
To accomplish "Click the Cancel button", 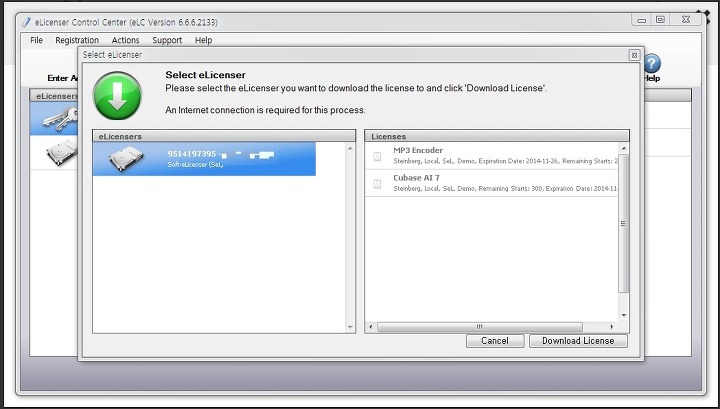I will [x=495, y=341].
